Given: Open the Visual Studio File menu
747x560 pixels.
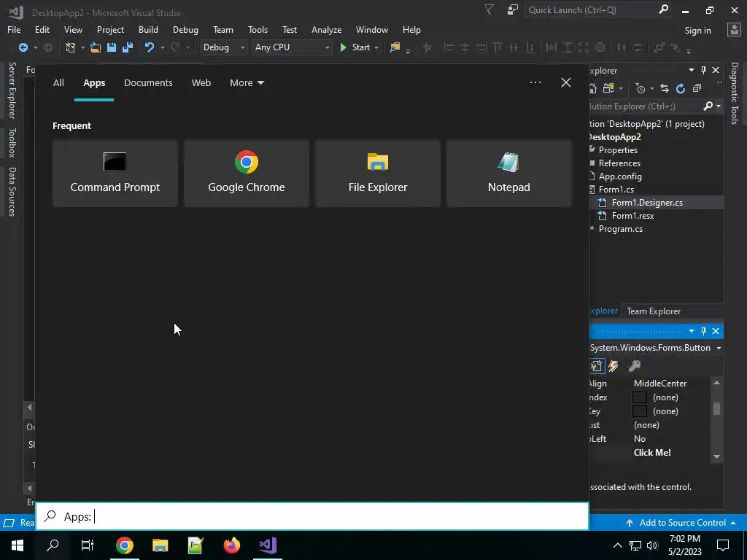Looking at the screenshot, I should pyautogui.click(x=14, y=29).
